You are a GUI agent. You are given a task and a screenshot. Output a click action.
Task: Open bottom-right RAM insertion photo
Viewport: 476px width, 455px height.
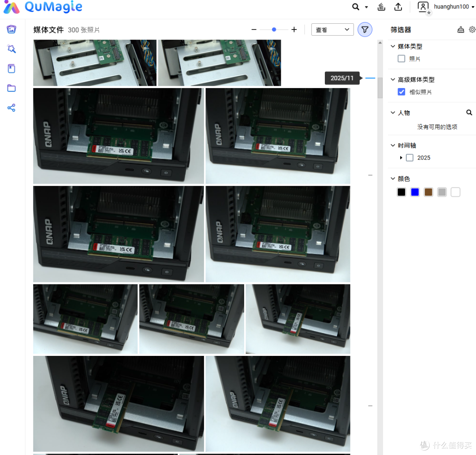pyautogui.click(x=278, y=404)
